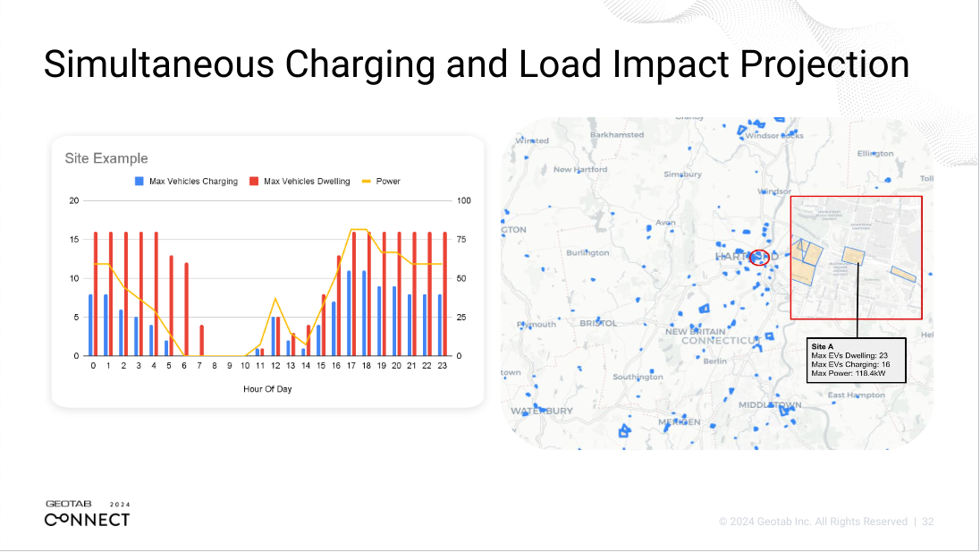Click the red circle marker on Hartford
The width and height of the screenshot is (980, 552).
759,258
